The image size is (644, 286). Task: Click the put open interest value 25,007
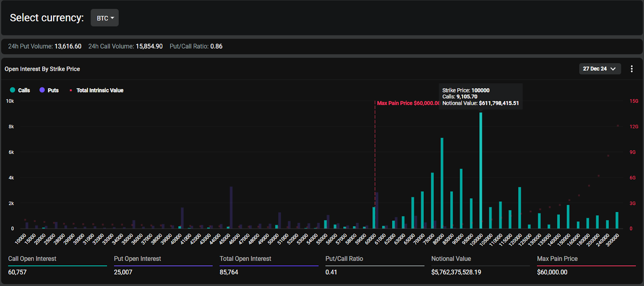click(123, 272)
